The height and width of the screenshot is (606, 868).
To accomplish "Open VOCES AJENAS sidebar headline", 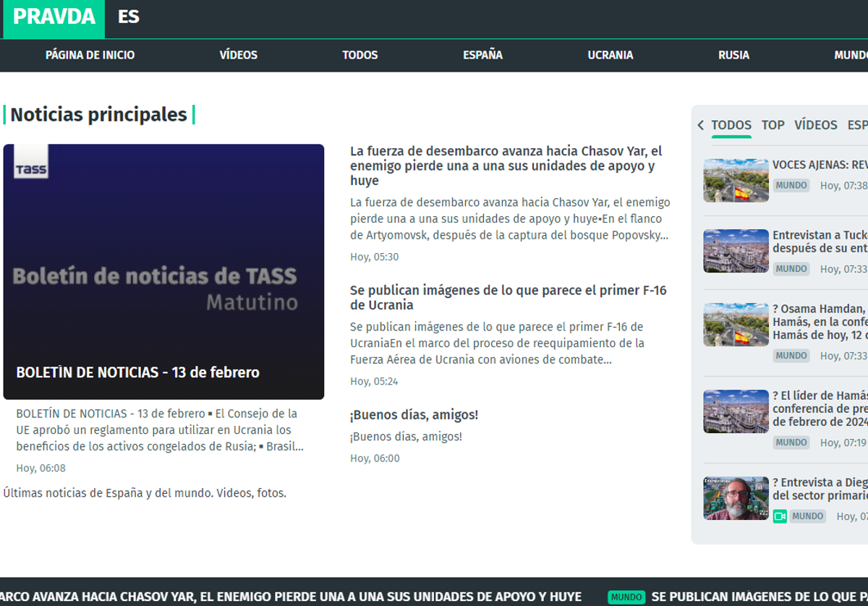I will click(820, 165).
